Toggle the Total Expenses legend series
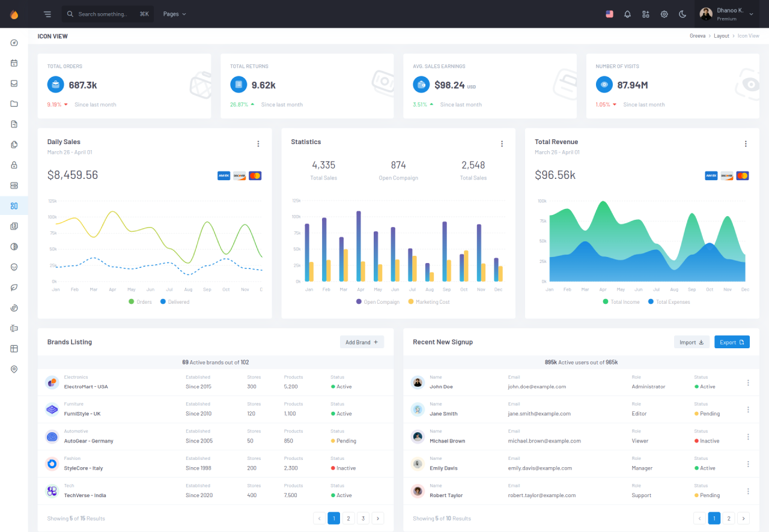 [669, 302]
